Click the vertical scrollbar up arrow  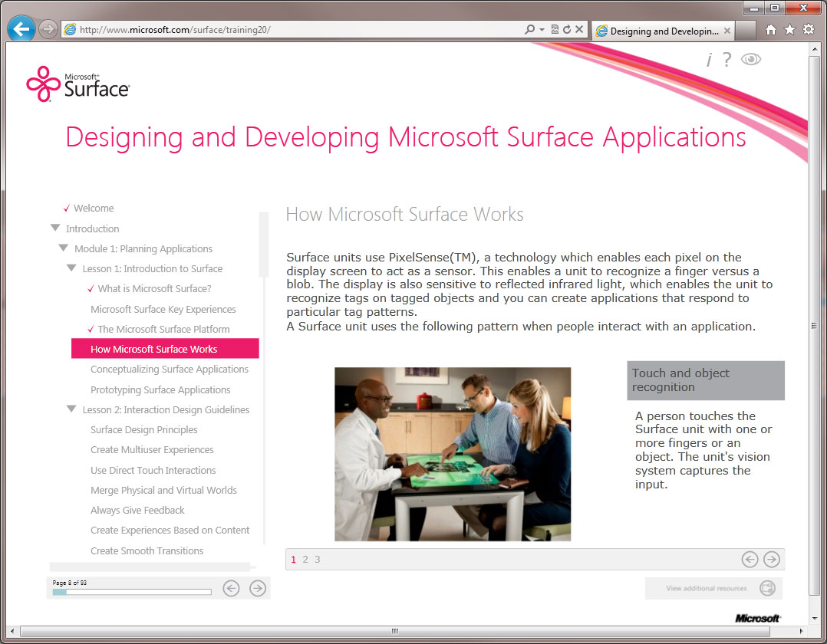coord(815,49)
